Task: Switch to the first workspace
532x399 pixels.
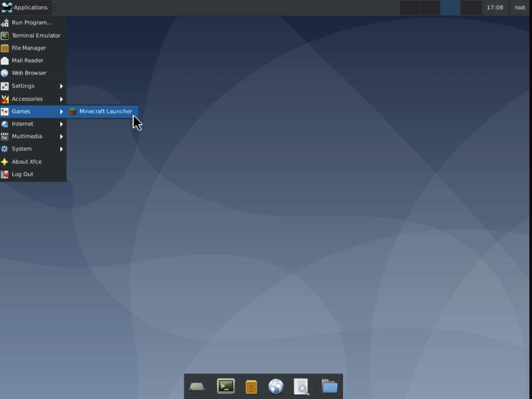Action: pyautogui.click(x=410, y=7)
